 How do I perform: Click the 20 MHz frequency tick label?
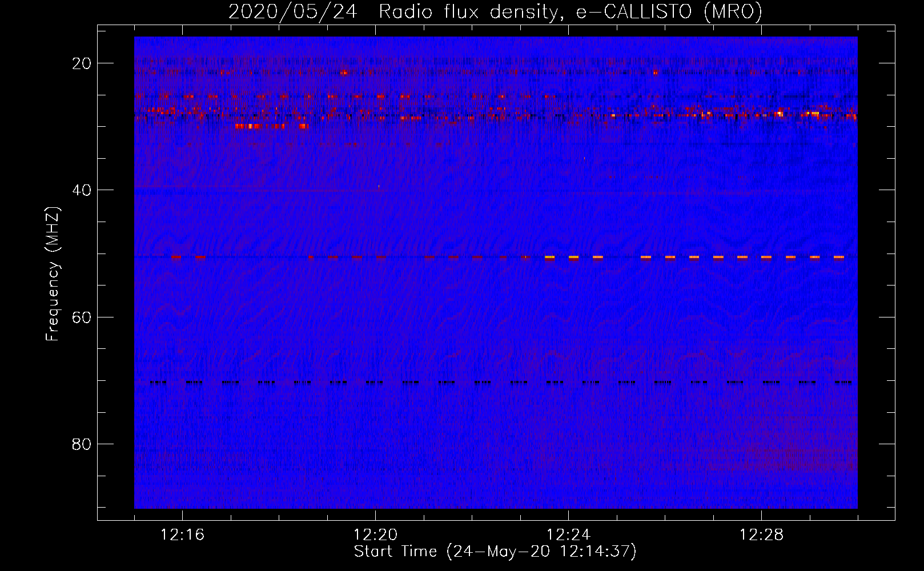[x=82, y=63]
